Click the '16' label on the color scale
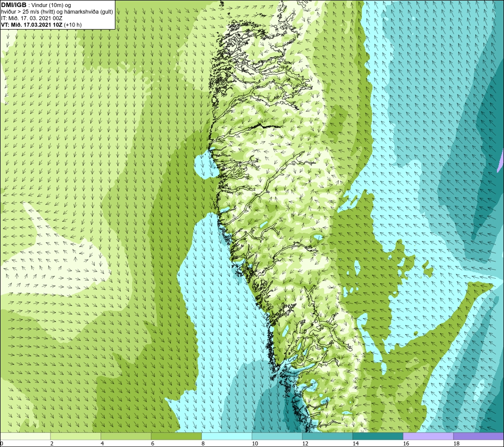 pyautogui.click(x=406, y=443)
